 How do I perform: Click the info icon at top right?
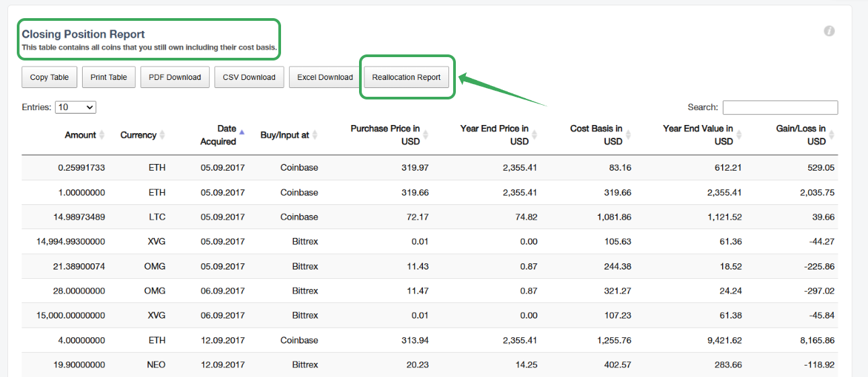pyautogui.click(x=829, y=31)
